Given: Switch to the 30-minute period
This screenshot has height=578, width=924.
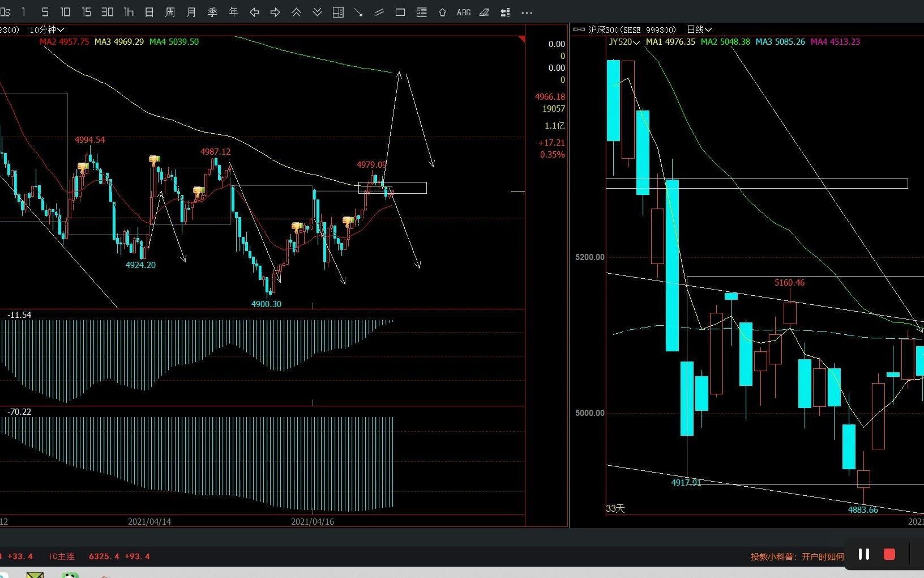Looking at the screenshot, I should 107,12.
